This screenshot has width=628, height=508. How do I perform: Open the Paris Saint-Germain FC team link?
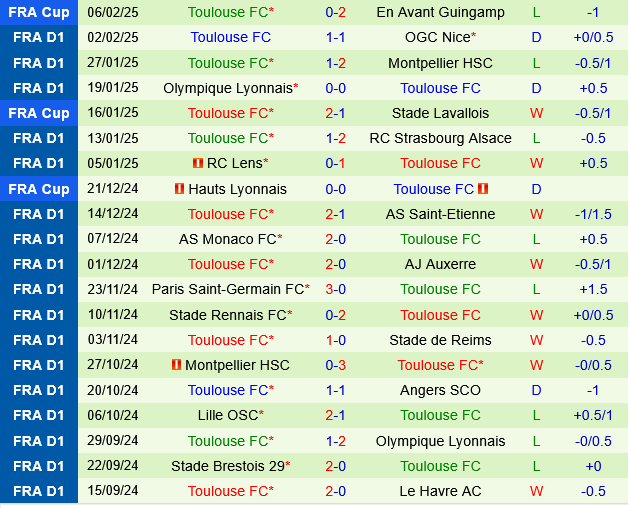click(x=228, y=289)
